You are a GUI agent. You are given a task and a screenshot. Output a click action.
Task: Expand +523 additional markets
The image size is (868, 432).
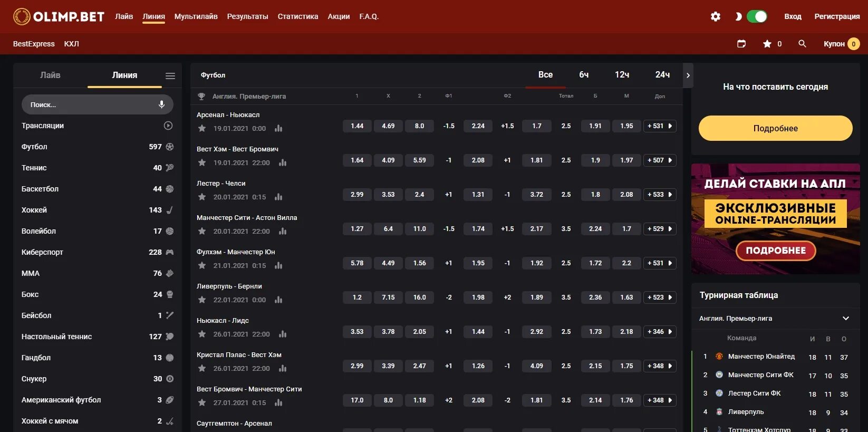coord(660,297)
